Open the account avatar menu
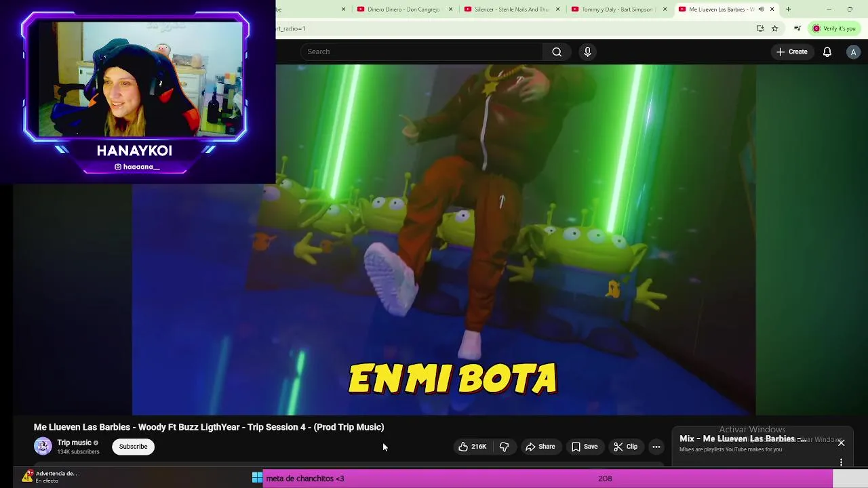This screenshot has height=488, width=868. coord(853,52)
